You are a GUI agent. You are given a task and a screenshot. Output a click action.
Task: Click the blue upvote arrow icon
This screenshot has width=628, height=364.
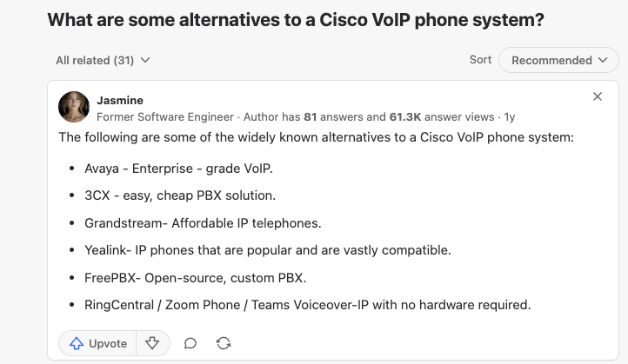[x=77, y=343]
